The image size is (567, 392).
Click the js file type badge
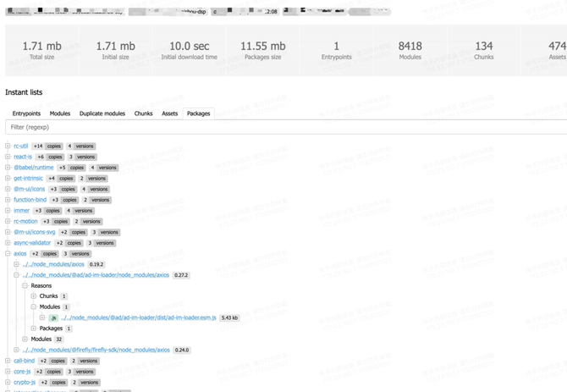coord(53,318)
